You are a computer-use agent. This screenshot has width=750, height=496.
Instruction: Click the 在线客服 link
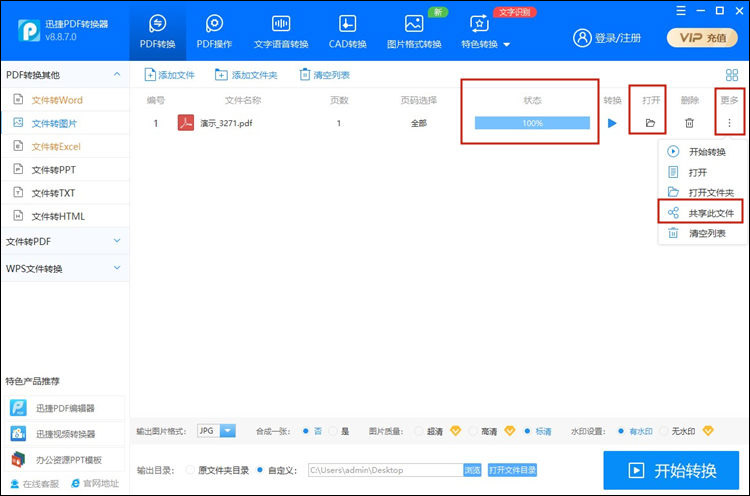point(34,484)
